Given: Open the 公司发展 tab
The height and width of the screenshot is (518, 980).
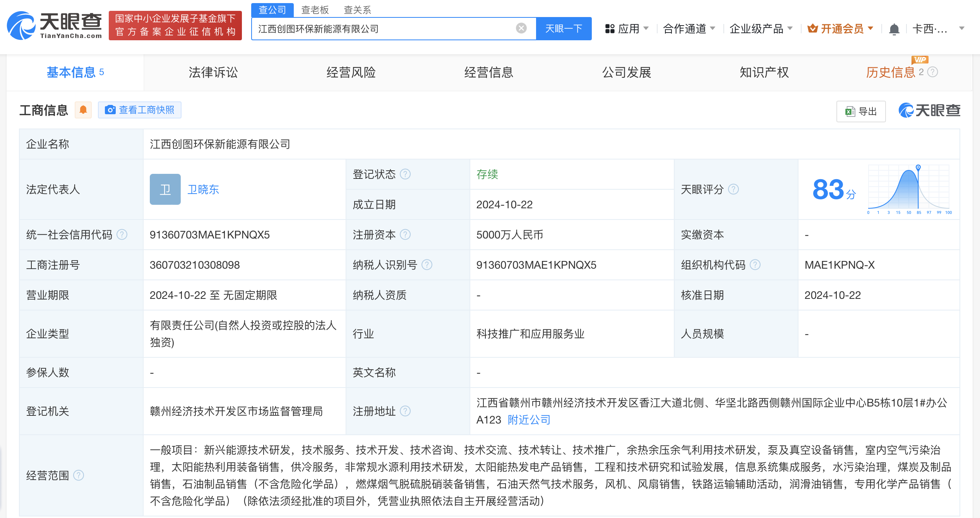Looking at the screenshot, I should (627, 72).
